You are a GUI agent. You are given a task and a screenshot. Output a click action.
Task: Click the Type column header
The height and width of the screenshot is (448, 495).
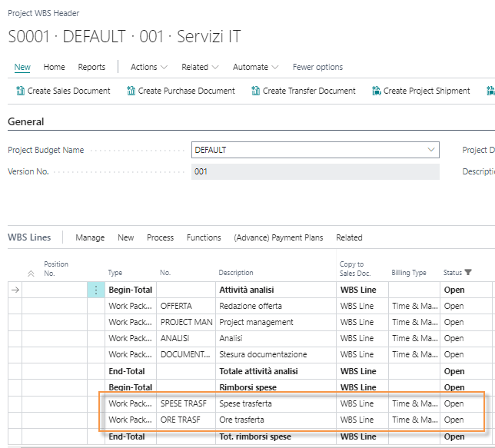coord(115,273)
